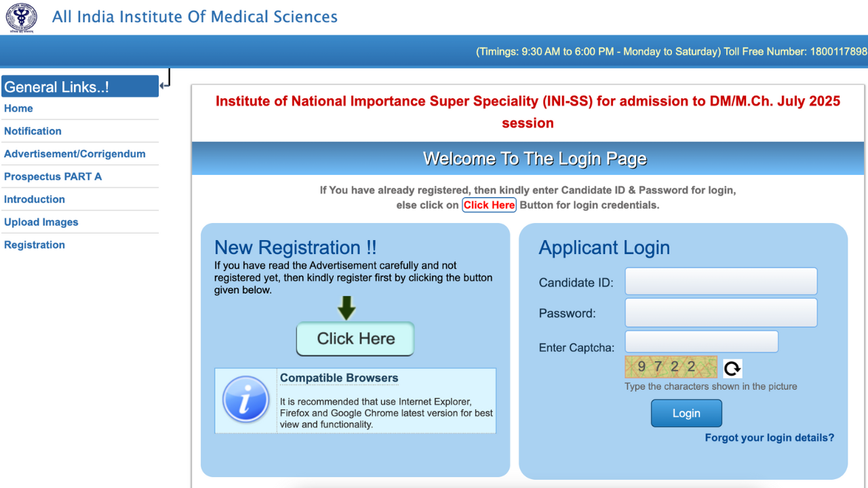Viewport: 868px width, 488px height.
Task: Click 'Type the characters shown in the picture'
Action: (711, 386)
